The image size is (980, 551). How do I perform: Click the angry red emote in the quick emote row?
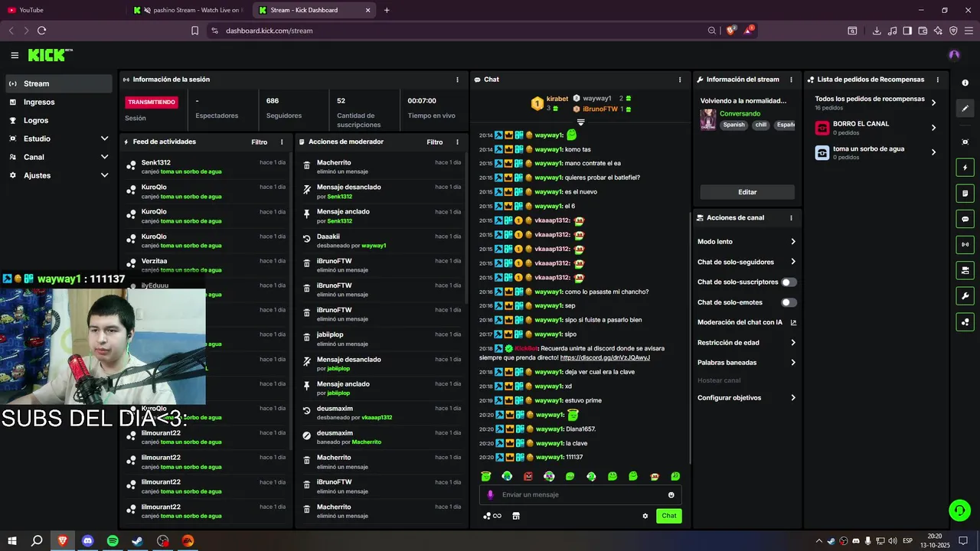(528, 476)
